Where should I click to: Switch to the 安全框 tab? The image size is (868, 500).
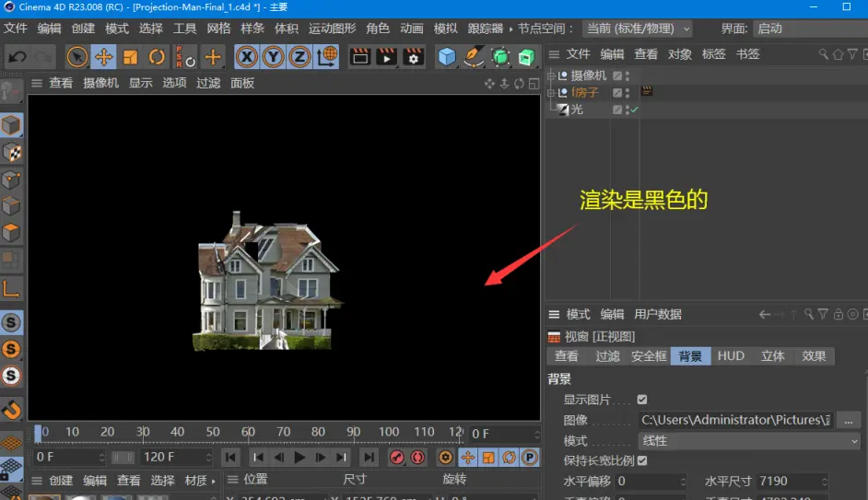pos(649,356)
